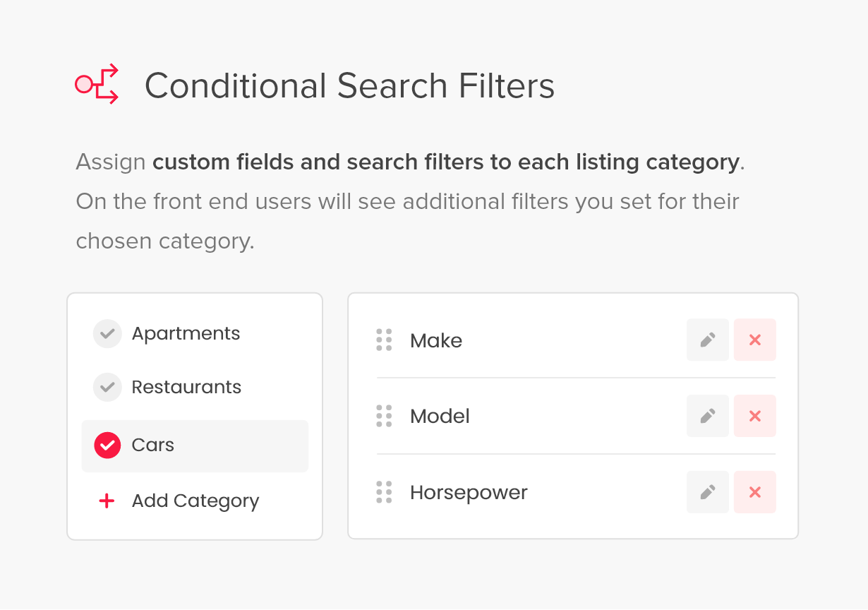This screenshot has height=610, width=868.
Task: Click the Conditional Search Filters flowchart icon
Action: (x=97, y=84)
